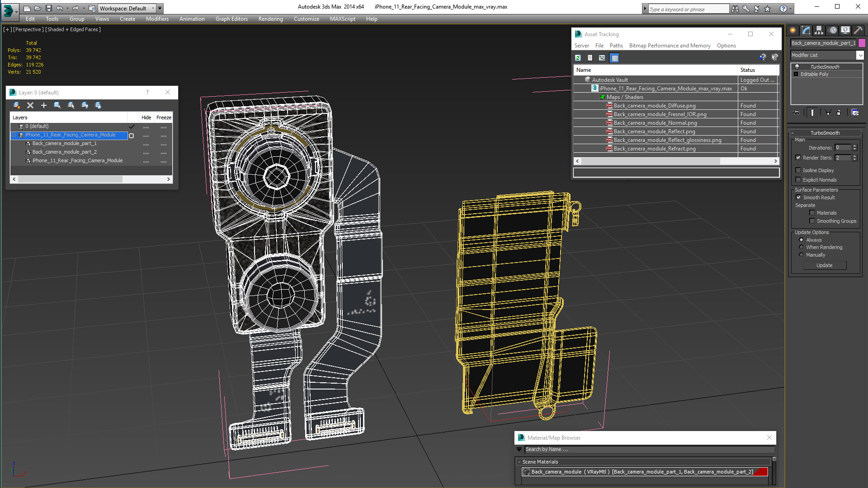This screenshot has height=488, width=868.
Task: Click the New Scene icon in quick access toolbar
Action: [27, 8]
